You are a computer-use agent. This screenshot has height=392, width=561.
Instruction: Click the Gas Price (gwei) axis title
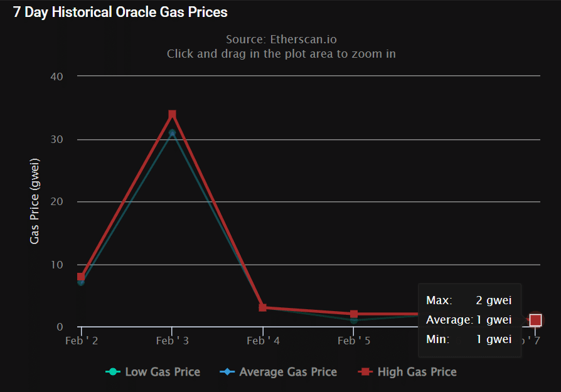(x=35, y=201)
